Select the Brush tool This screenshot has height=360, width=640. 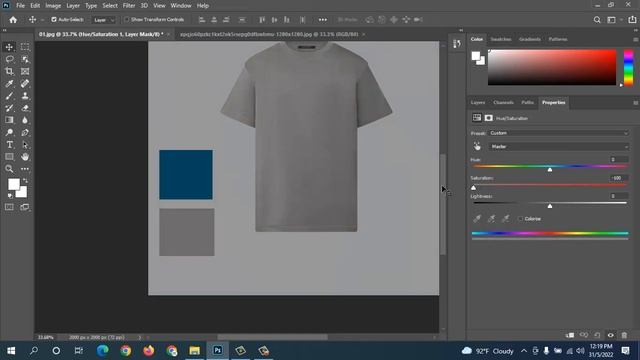(9, 96)
